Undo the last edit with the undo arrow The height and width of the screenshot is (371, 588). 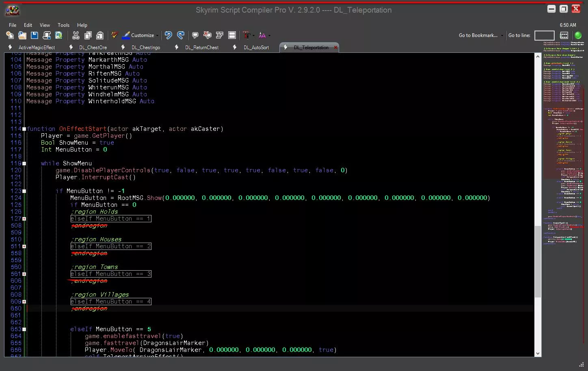[x=169, y=35]
